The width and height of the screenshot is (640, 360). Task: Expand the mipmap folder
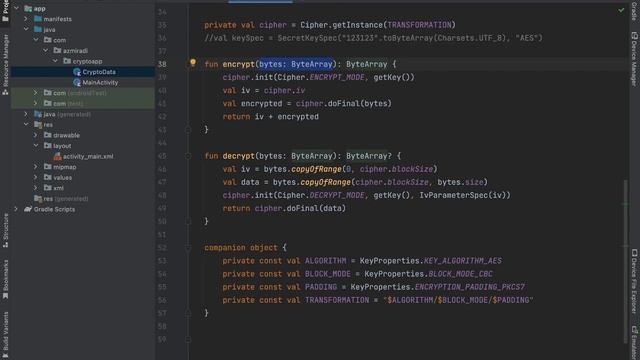(36, 167)
